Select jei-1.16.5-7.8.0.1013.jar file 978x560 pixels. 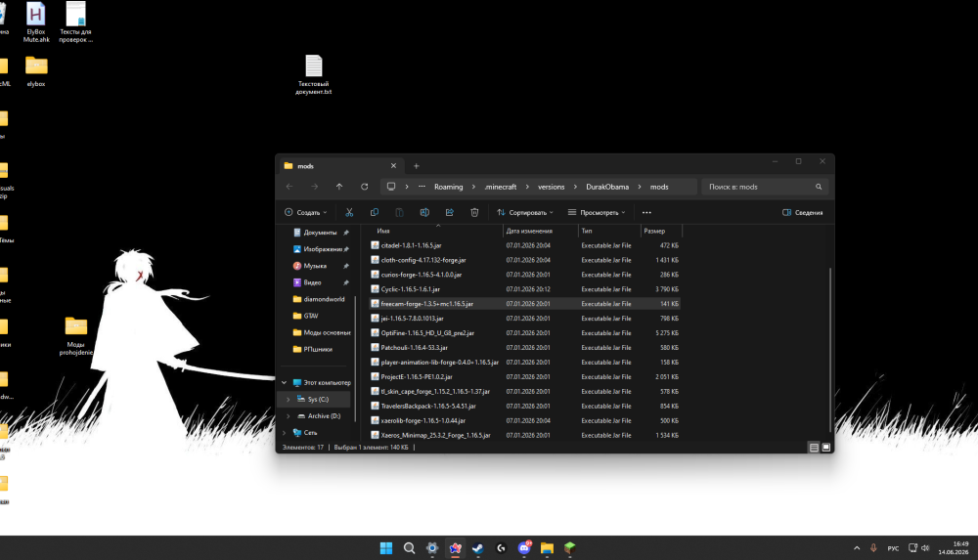[x=524, y=318]
